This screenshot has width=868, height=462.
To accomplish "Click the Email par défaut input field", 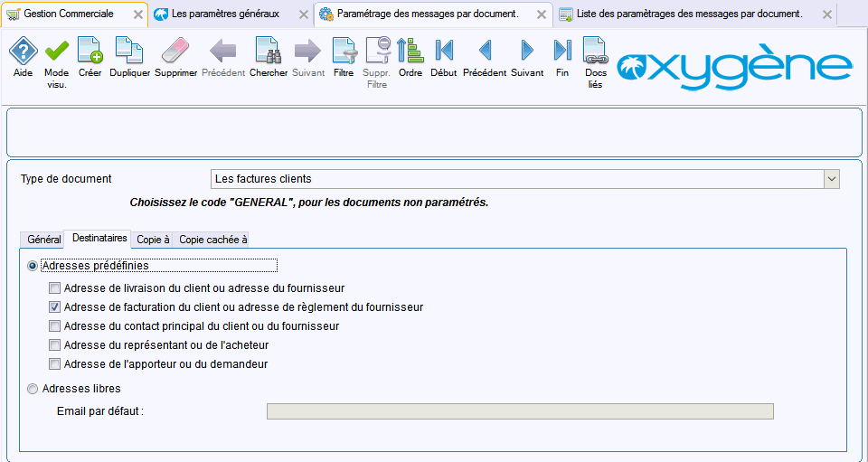I will tap(520, 411).
